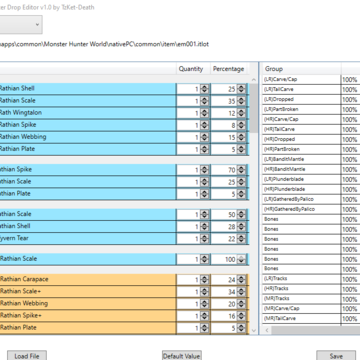Screen dimensions: 360x360
Task: Edit percentage field showing 28 for Rathian Shell
Action: point(224,227)
